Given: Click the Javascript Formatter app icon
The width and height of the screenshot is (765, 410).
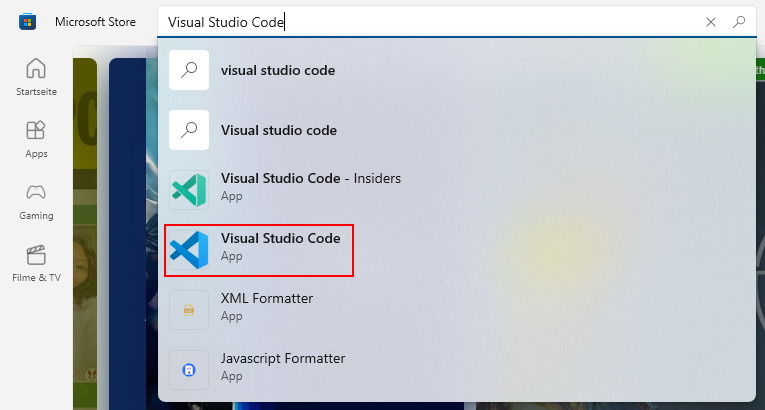Looking at the screenshot, I should [189, 370].
